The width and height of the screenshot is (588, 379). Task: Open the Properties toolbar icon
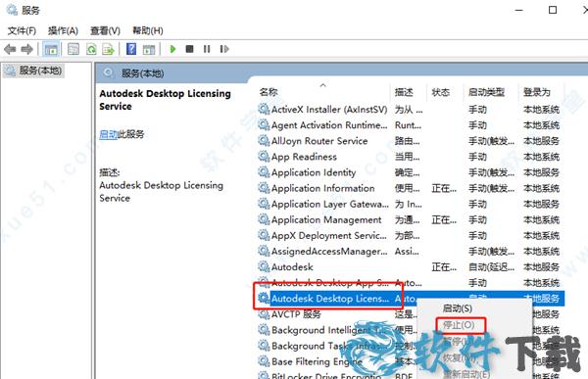[73, 49]
